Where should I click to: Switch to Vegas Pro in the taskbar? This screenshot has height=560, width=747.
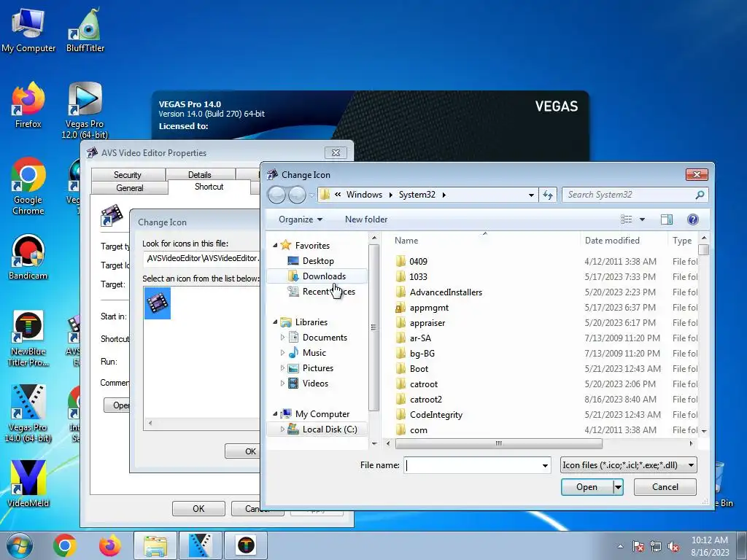[x=201, y=545]
